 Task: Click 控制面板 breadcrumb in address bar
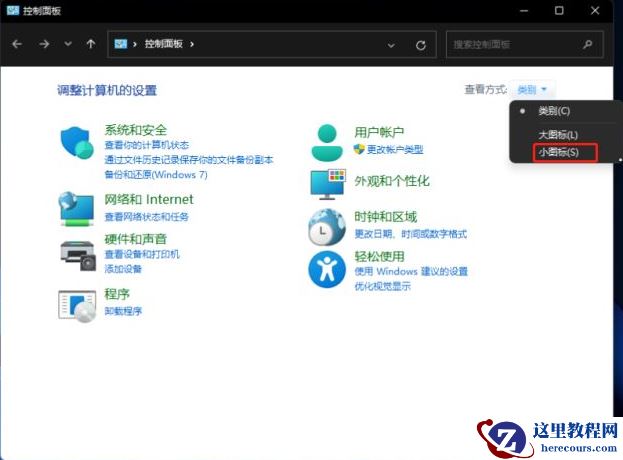164,44
